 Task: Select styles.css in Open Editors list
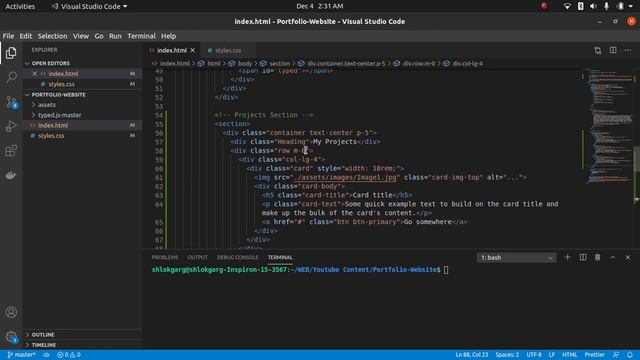[62, 84]
